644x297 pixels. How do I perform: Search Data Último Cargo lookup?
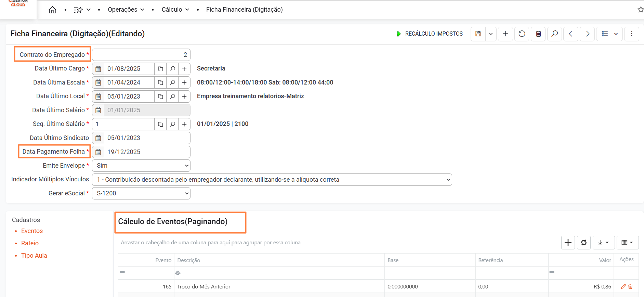coord(172,69)
